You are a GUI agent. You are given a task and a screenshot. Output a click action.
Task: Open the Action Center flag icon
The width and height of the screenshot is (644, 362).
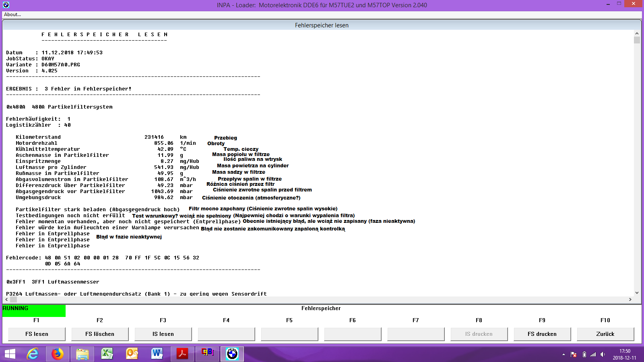pyautogui.click(x=574, y=354)
